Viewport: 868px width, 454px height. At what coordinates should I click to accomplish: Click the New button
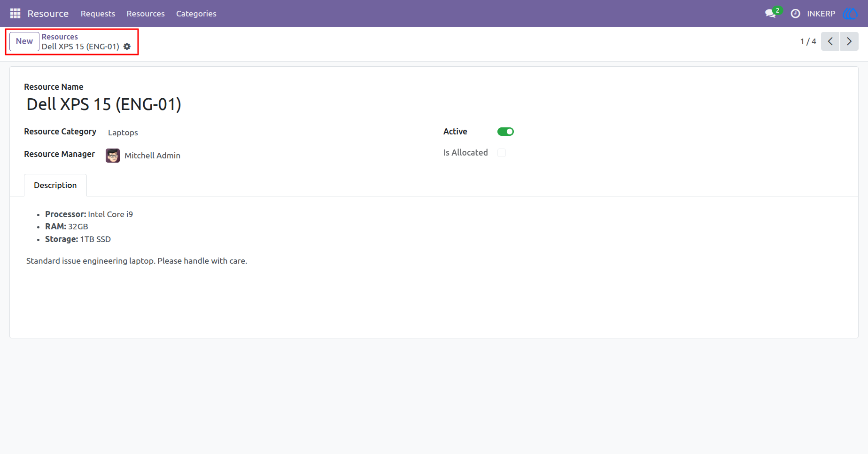(x=24, y=41)
